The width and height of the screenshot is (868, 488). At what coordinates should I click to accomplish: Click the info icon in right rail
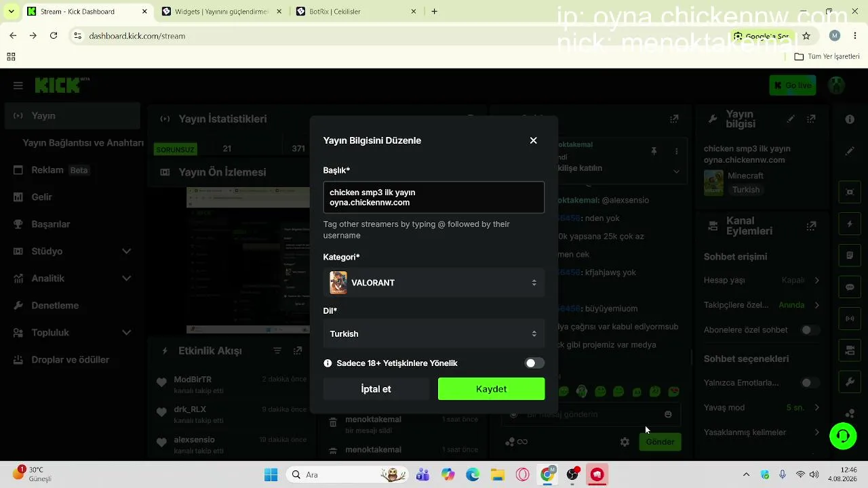pos(850,119)
